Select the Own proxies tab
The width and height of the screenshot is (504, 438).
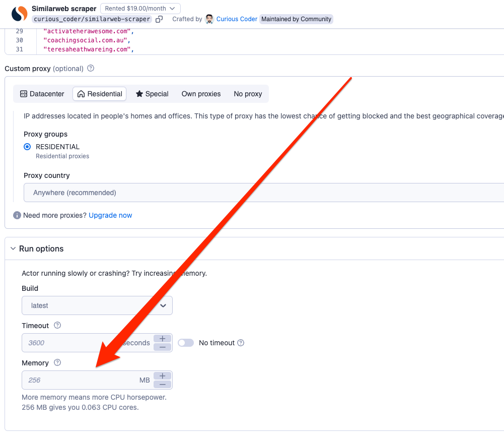[201, 94]
